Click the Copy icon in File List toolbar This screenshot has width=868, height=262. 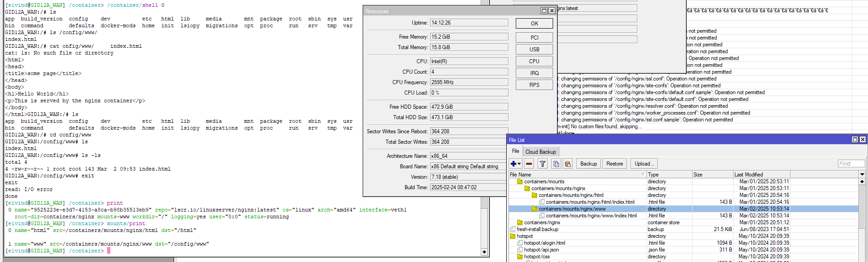(x=556, y=164)
